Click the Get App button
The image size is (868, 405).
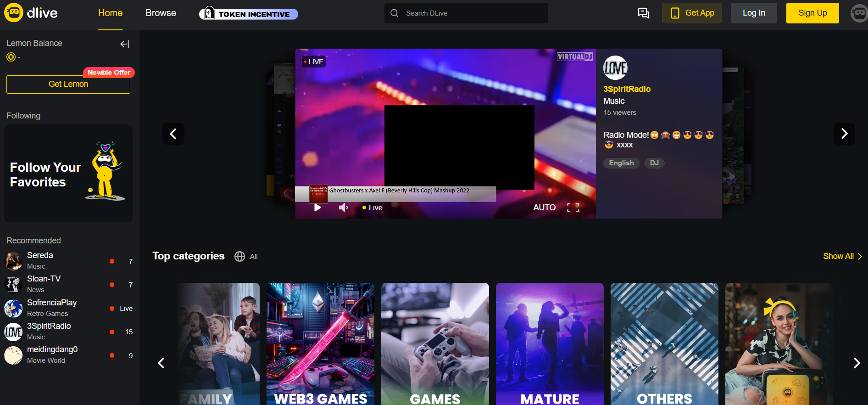[692, 13]
